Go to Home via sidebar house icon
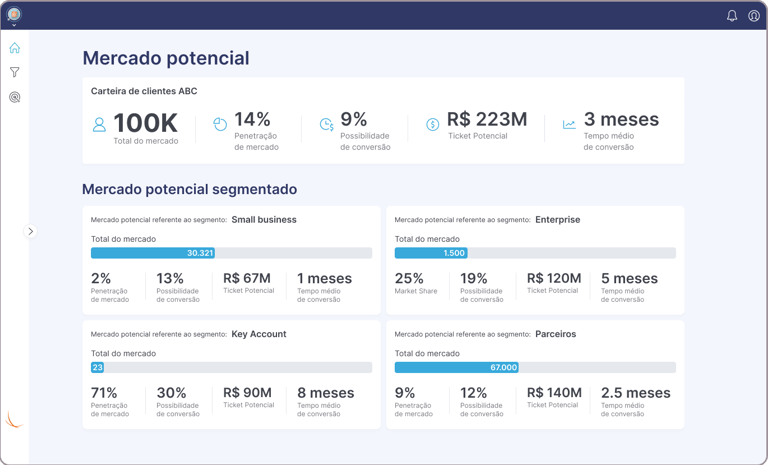 coord(15,48)
